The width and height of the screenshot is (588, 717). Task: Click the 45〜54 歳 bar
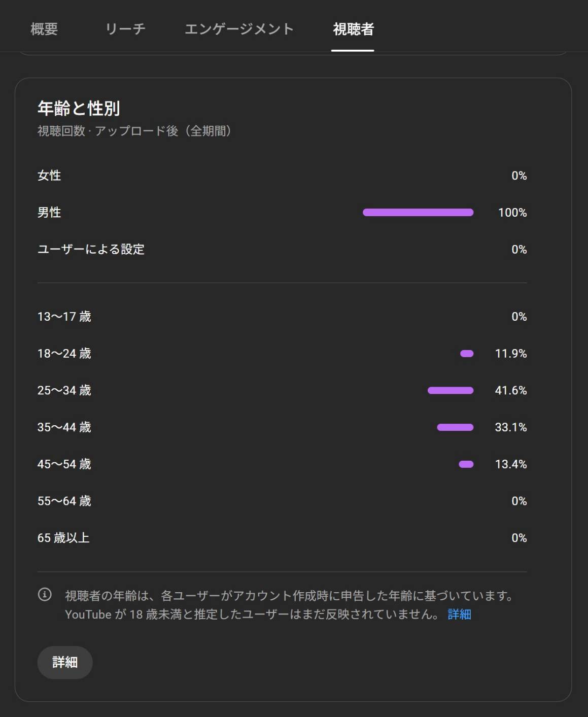[466, 464]
